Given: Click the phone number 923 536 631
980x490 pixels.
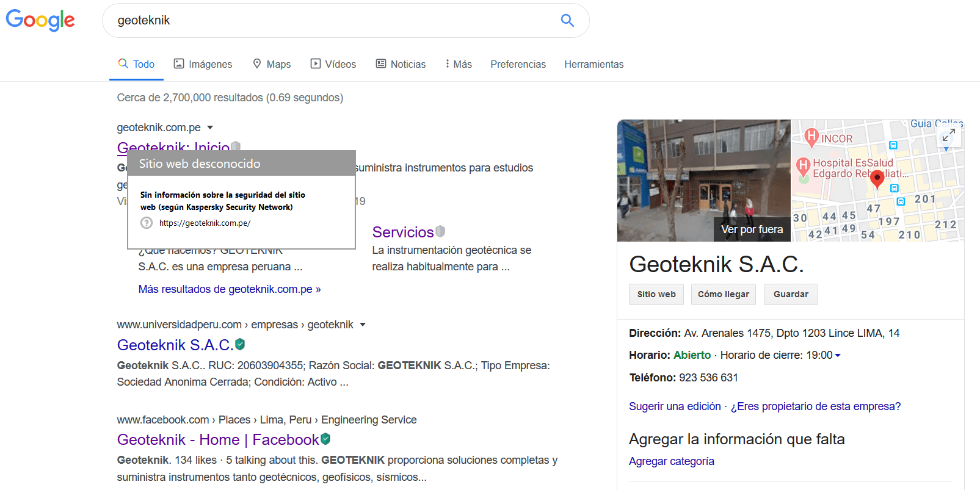Looking at the screenshot, I should click(708, 378).
